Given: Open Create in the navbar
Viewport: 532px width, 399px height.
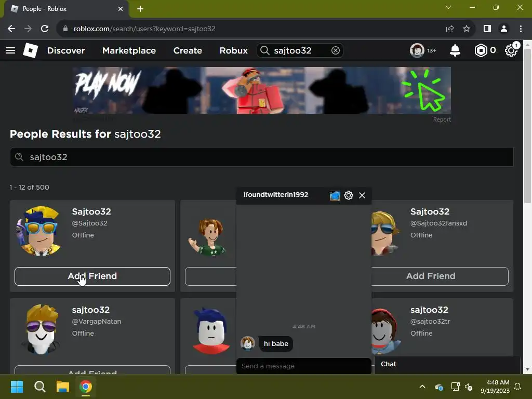Looking at the screenshot, I should click(188, 50).
